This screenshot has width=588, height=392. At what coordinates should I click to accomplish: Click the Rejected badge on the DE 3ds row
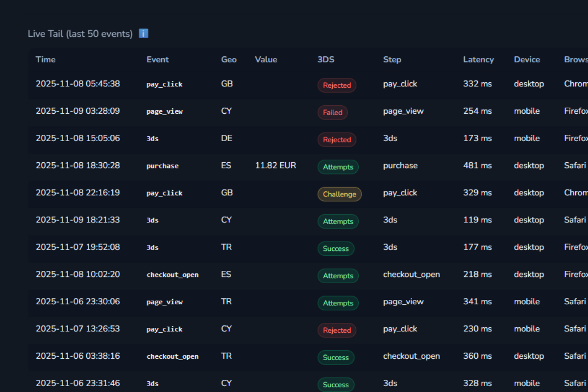pos(337,140)
